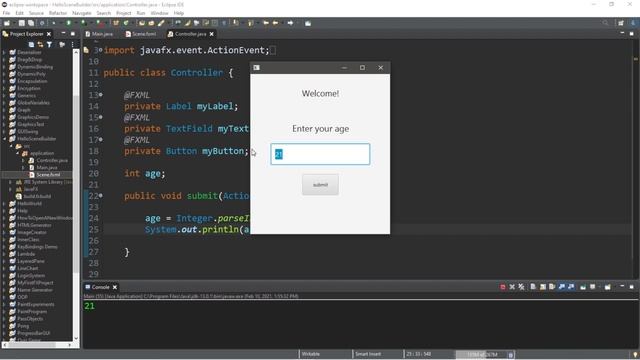Expand the Encryption project arrow
This screenshot has width=640, height=360.
(x=4, y=88)
